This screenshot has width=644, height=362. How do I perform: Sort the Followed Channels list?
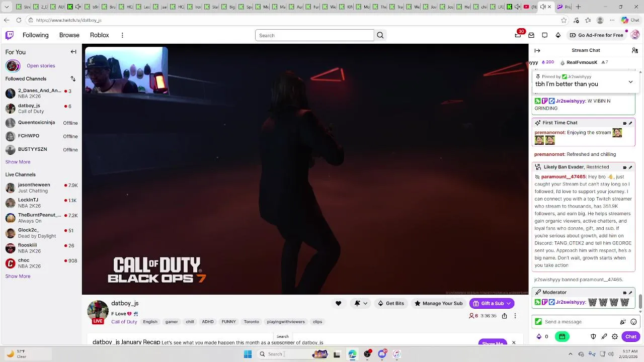tap(73, 79)
